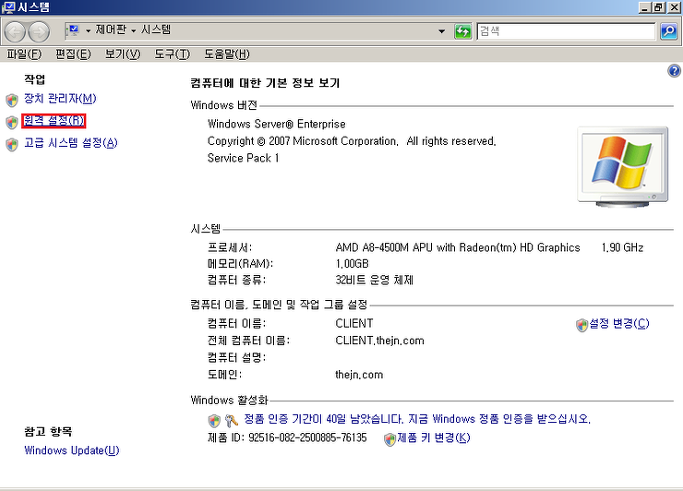
Task: Click the '1.90 GHz' processor speed
Action: [622, 248]
